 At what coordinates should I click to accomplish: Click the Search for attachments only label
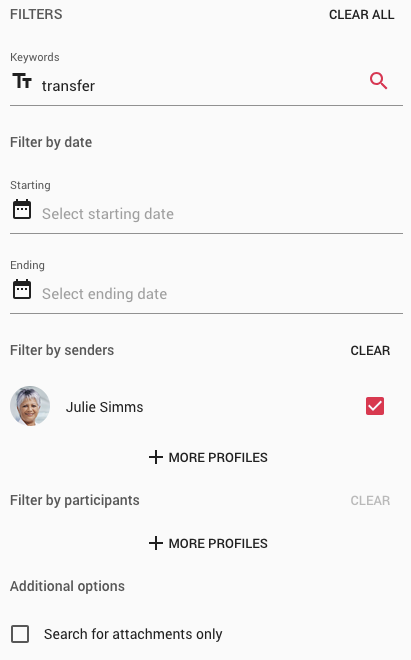[x=133, y=634]
